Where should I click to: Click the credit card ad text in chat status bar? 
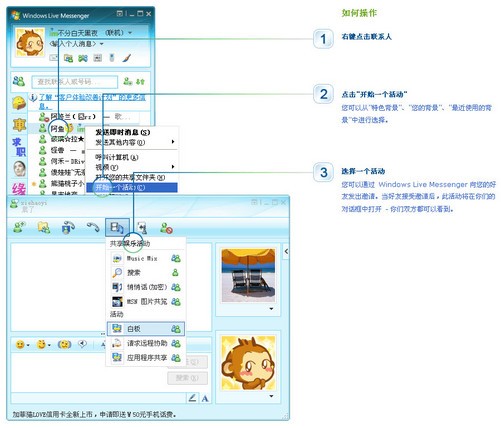(95, 414)
